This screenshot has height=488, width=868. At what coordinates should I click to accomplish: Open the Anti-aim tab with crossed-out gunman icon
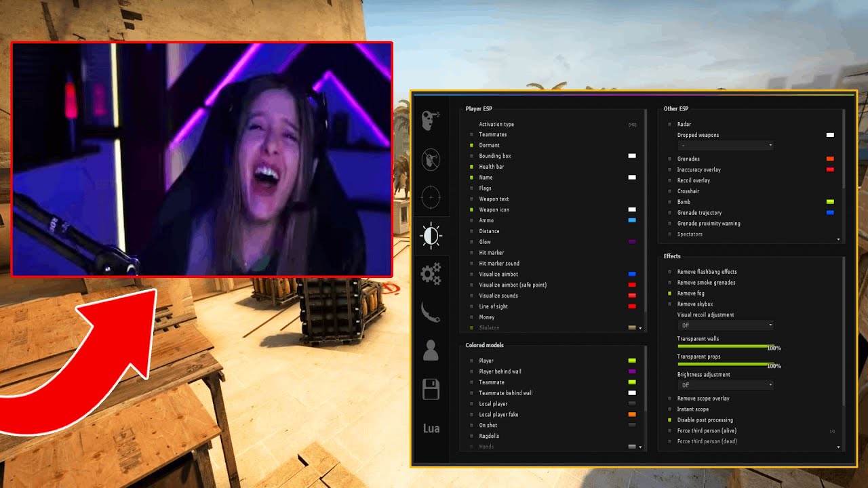coord(431,160)
